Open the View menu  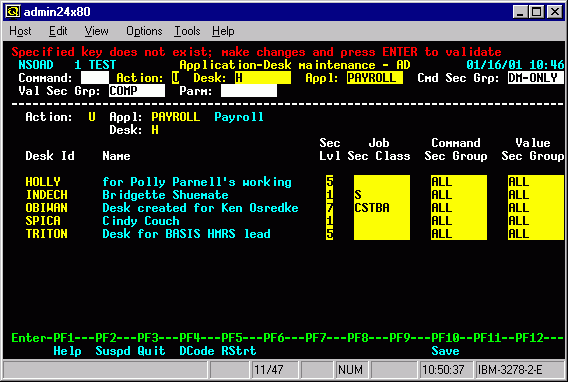point(96,31)
